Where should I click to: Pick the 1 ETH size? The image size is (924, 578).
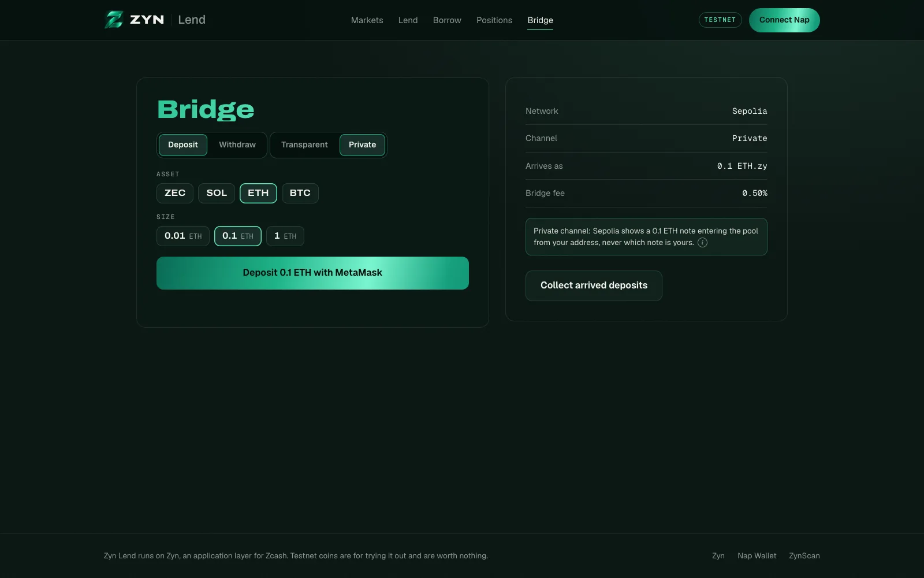(x=285, y=236)
